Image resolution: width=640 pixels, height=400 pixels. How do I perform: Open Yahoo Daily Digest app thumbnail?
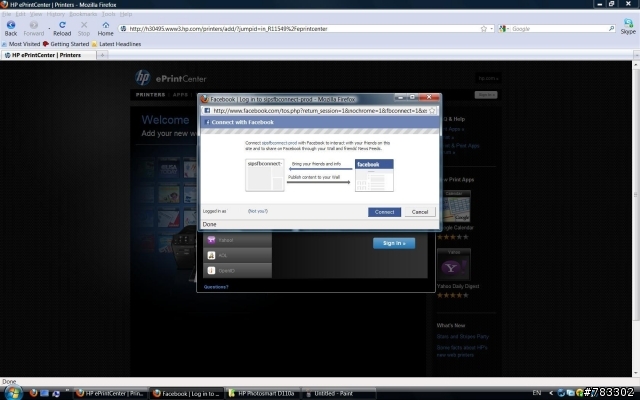(x=453, y=264)
